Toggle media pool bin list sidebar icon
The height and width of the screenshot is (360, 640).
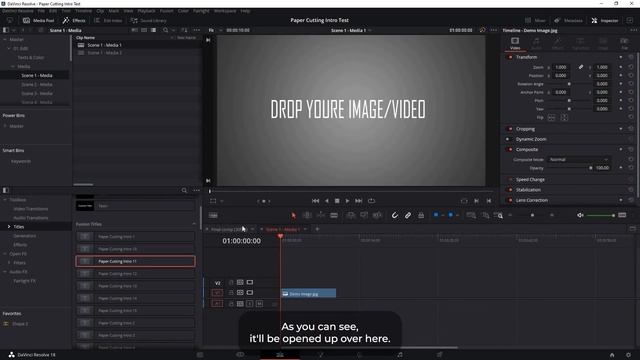(6, 30)
